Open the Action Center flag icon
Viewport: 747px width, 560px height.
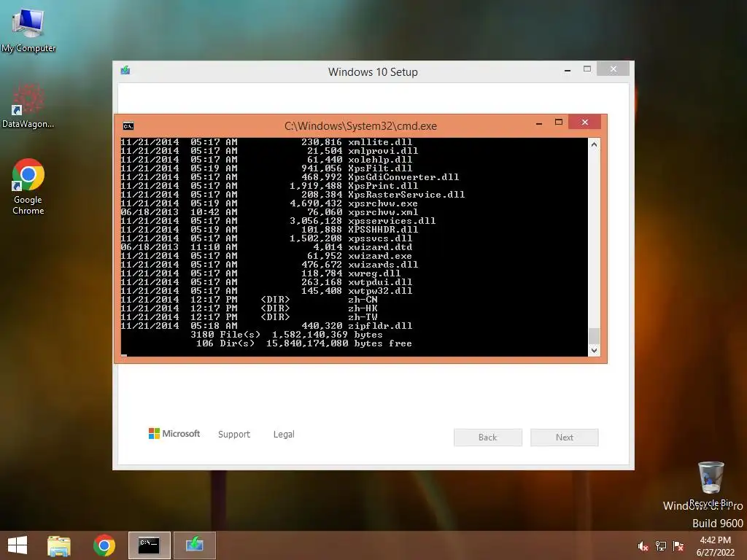(x=678, y=546)
